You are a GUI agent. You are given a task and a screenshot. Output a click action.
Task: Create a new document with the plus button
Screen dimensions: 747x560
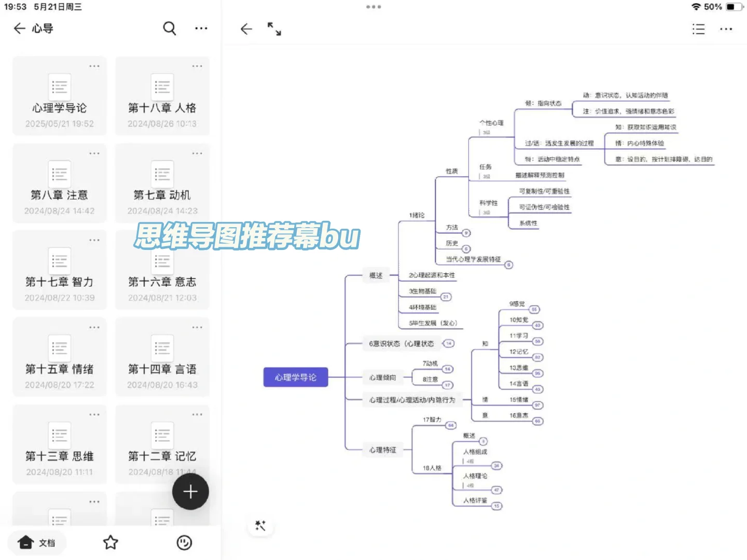(x=190, y=491)
